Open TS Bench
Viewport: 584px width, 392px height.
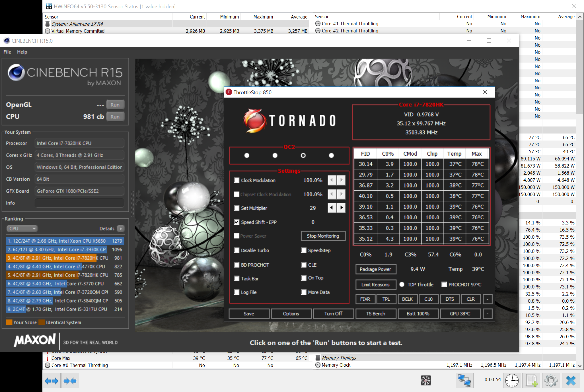[x=376, y=313]
